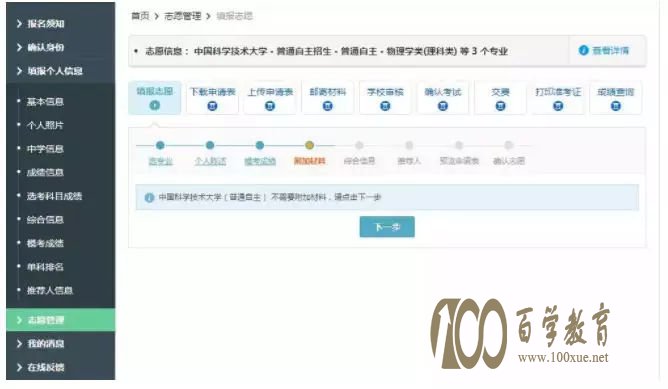The height and width of the screenshot is (389, 668).
Task: Click the lock icon under 学校审核
Action: tap(385, 106)
